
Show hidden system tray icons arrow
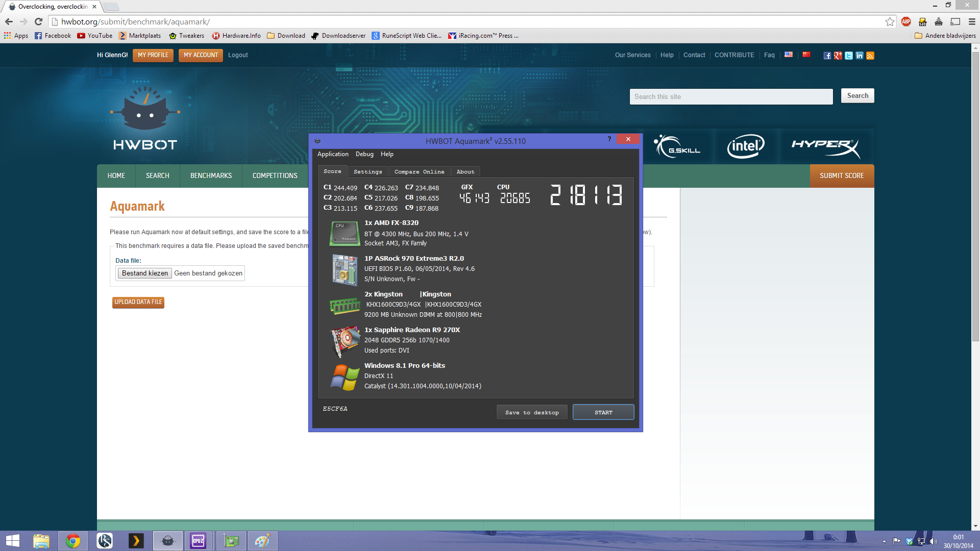884,541
